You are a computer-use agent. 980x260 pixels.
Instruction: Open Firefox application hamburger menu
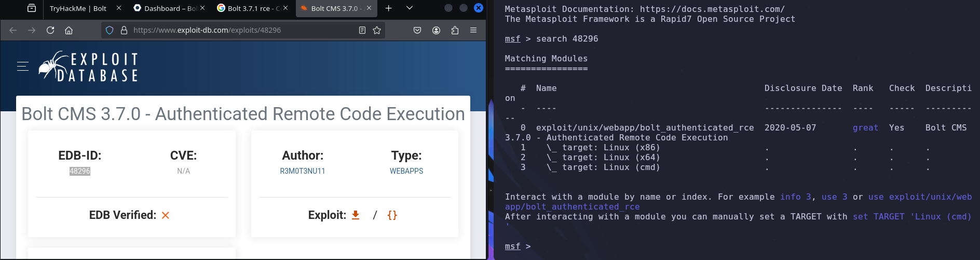tap(473, 30)
